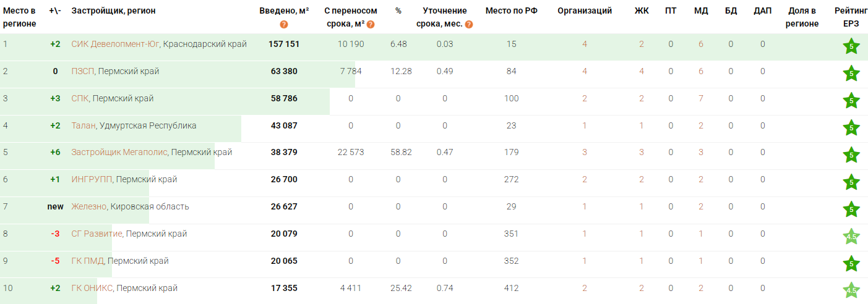Screen dimensions: 868x304
Task: Click 4.5 rating star for ГК ОНИКС
Action: point(851,291)
